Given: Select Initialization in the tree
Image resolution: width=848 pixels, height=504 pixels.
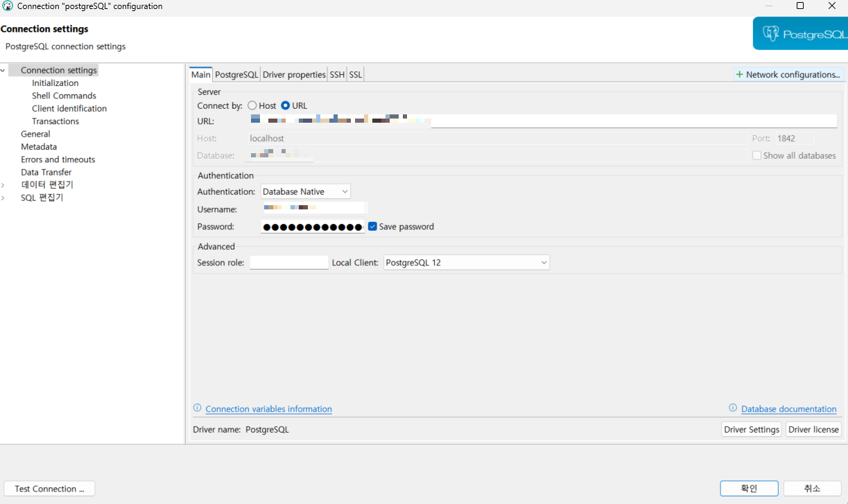Looking at the screenshot, I should 55,83.
